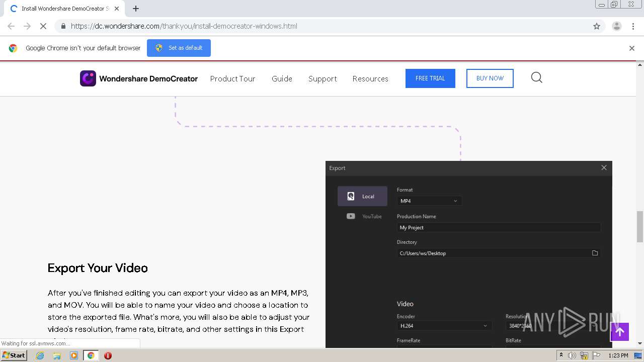This screenshot has height=362, width=644.
Task: Click the FREE TRIAL button
Action: coord(430,78)
